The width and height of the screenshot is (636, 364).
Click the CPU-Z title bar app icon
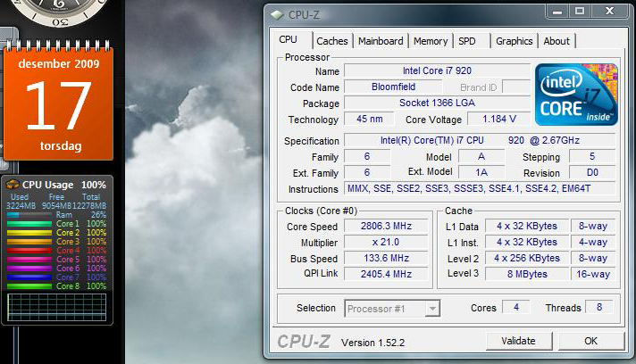pyautogui.click(x=277, y=15)
